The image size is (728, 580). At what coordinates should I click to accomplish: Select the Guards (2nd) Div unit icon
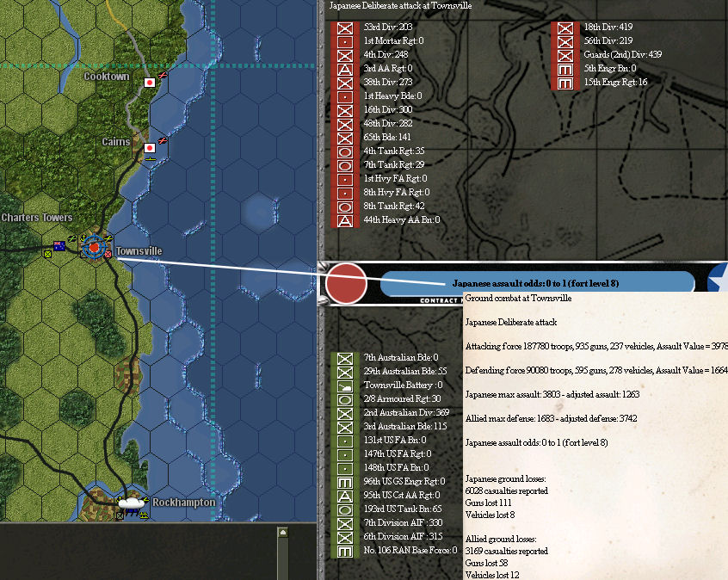click(565, 54)
